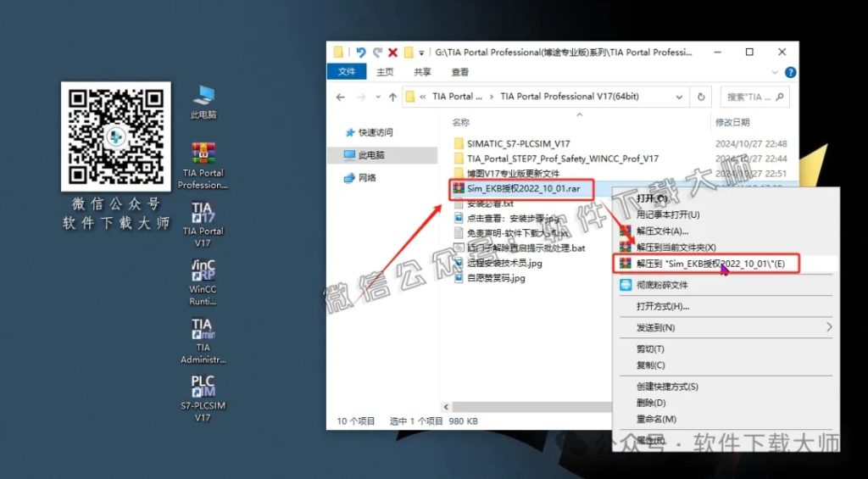Open the blue Help question mark icon
Viewport: 868px width, 479px height.
pos(791,72)
